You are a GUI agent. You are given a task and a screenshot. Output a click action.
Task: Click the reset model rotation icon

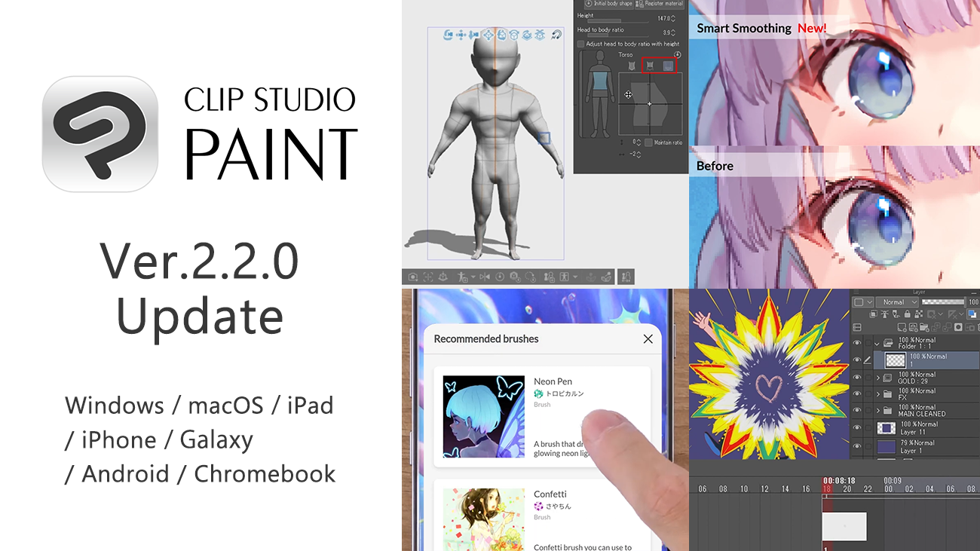[530, 277]
